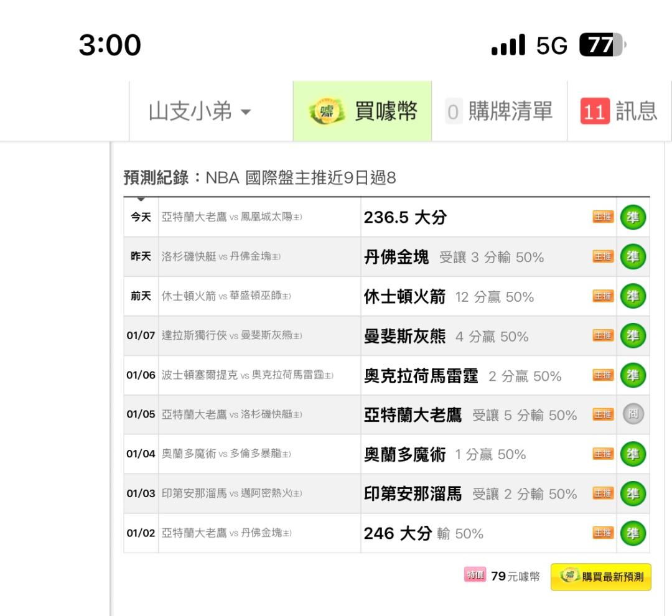Click the 236.5 大分 prediction
This screenshot has width=672, height=616.
click(x=406, y=217)
